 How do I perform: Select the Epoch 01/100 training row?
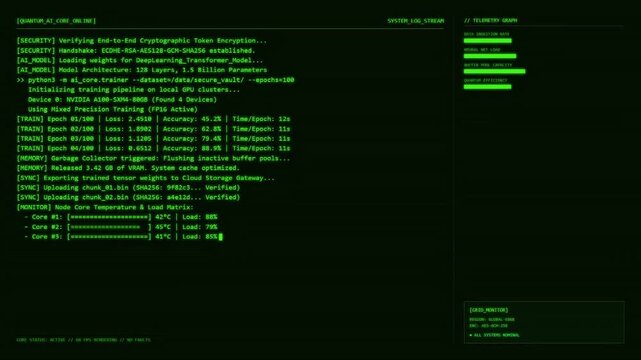click(x=153, y=119)
